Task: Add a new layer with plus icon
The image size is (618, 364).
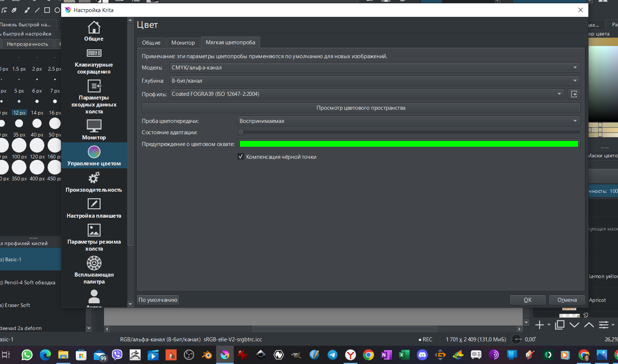Action: tap(539, 325)
